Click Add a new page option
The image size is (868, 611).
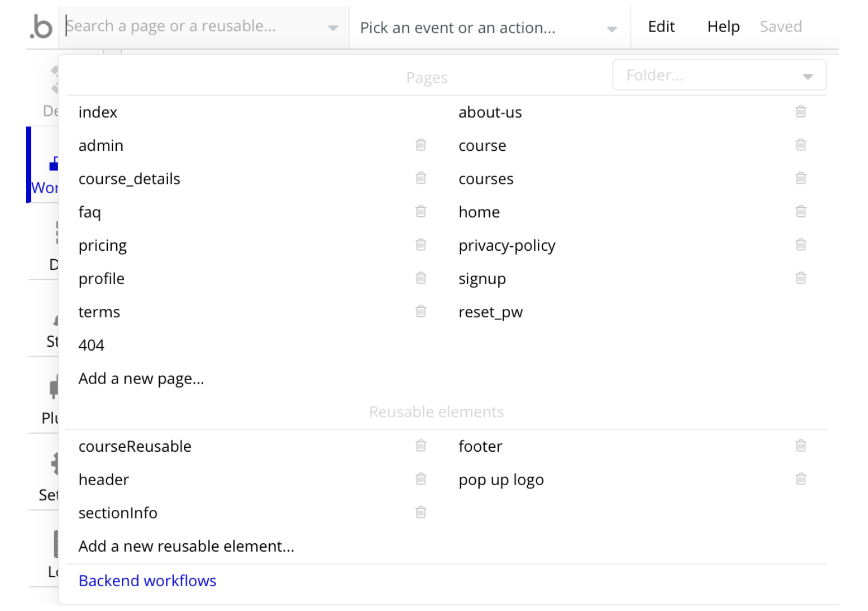tap(141, 378)
